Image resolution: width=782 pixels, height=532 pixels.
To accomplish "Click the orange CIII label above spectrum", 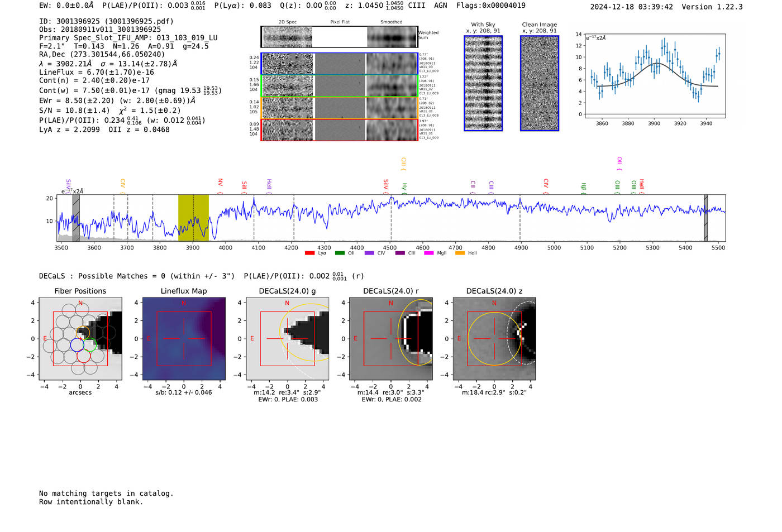I will point(403,164).
